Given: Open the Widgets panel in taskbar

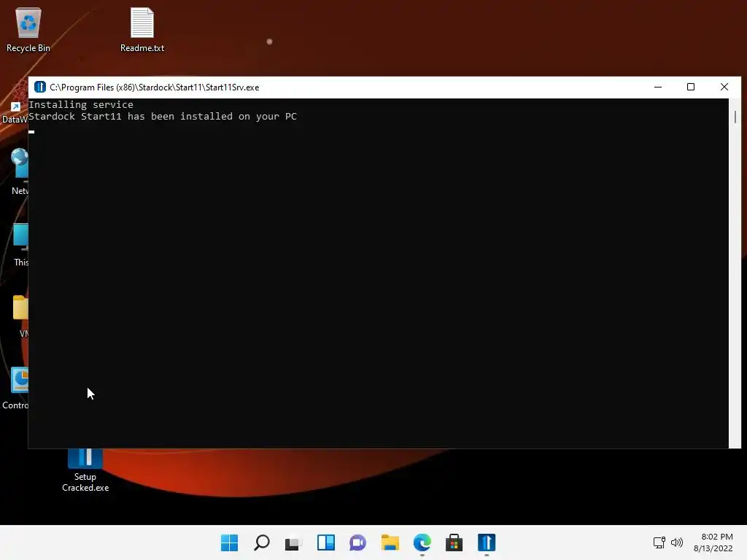Looking at the screenshot, I should (x=326, y=542).
